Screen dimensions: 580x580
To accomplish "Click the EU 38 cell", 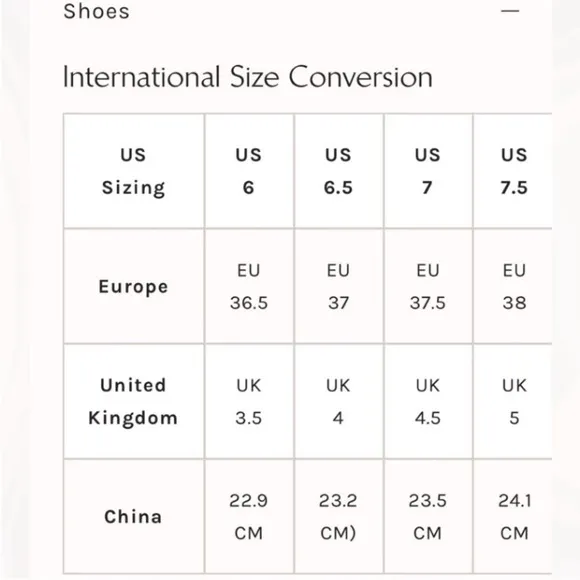I will click(513, 287).
